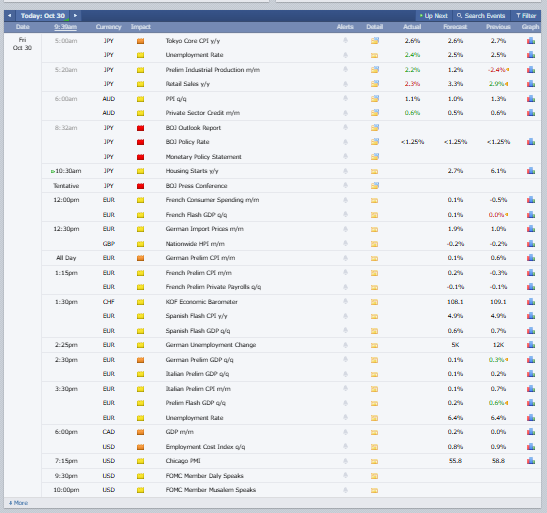
Task: Open graph for Retail Sales y/y
Action: tap(531, 84)
